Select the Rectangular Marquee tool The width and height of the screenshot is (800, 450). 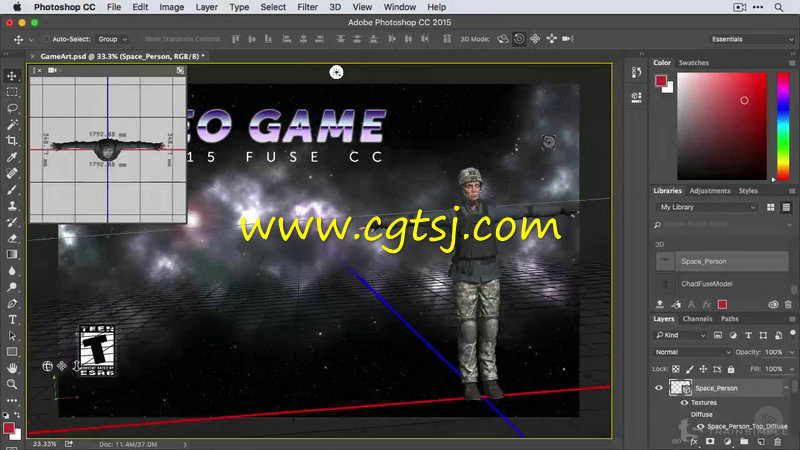click(x=12, y=92)
